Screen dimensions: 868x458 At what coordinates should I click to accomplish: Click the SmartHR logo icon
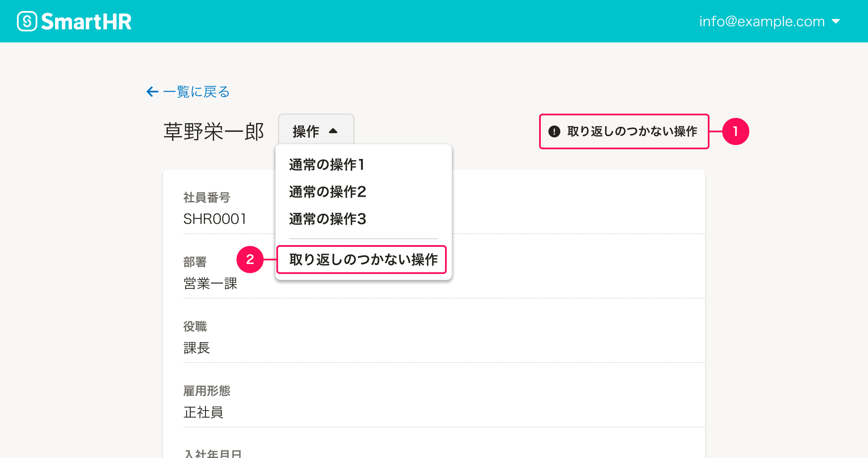pyautogui.click(x=27, y=21)
